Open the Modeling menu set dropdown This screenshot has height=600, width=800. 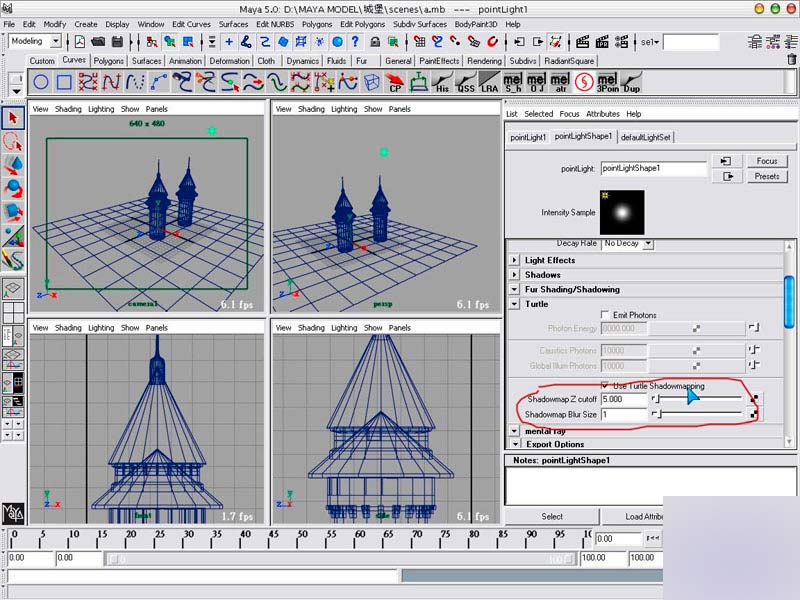(x=35, y=42)
